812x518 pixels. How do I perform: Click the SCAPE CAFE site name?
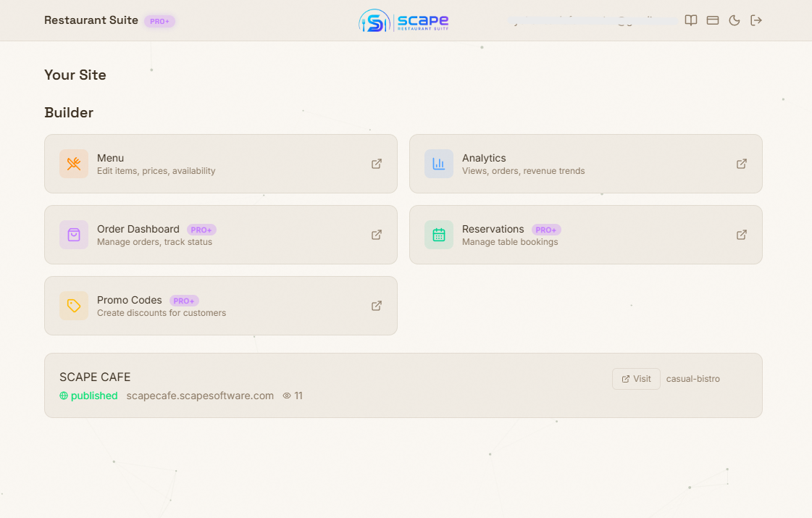[95, 377]
